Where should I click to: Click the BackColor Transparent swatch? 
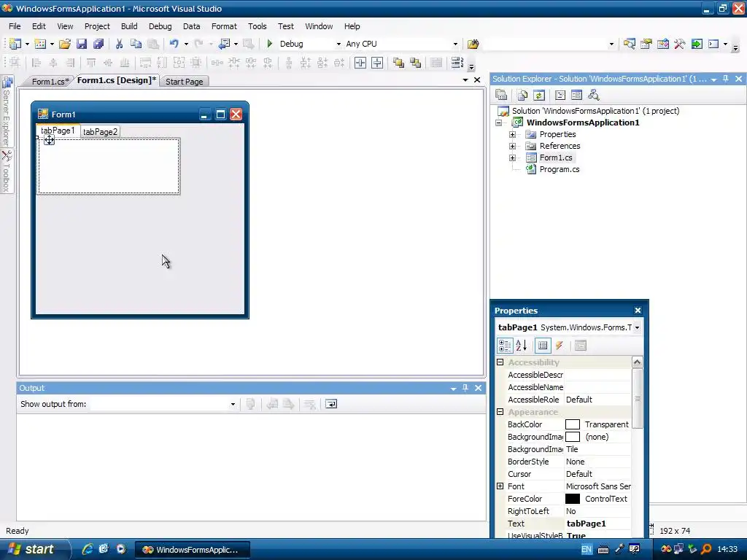pyautogui.click(x=572, y=424)
